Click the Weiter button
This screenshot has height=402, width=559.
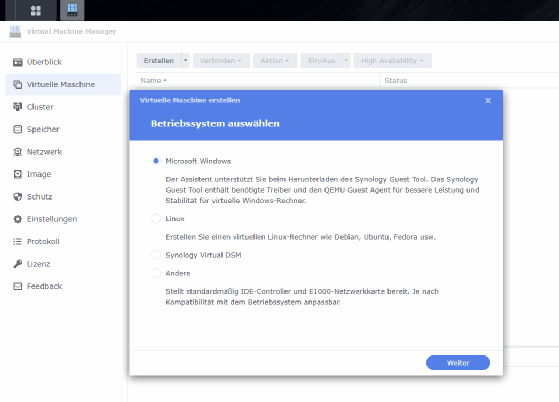(x=458, y=362)
